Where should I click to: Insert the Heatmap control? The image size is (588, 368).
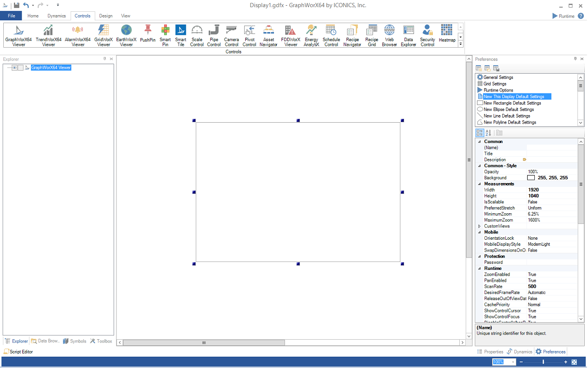[x=447, y=34]
